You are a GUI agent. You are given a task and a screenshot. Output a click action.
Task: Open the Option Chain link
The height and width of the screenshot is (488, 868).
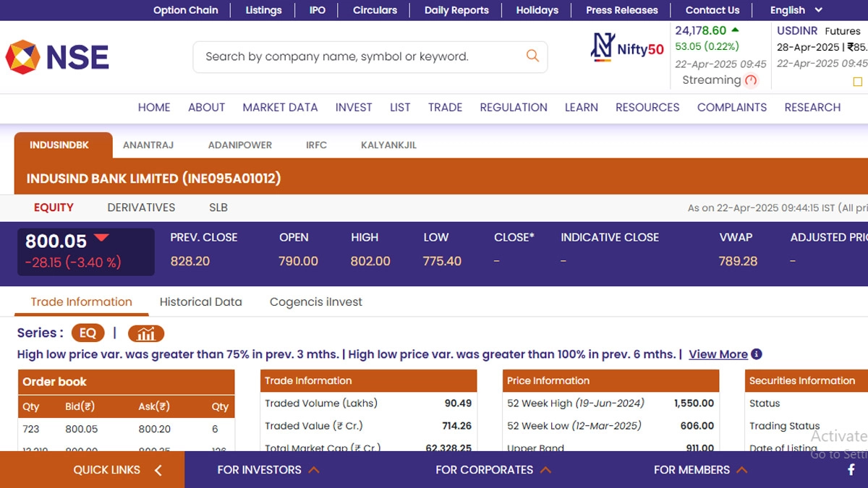click(185, 10)
